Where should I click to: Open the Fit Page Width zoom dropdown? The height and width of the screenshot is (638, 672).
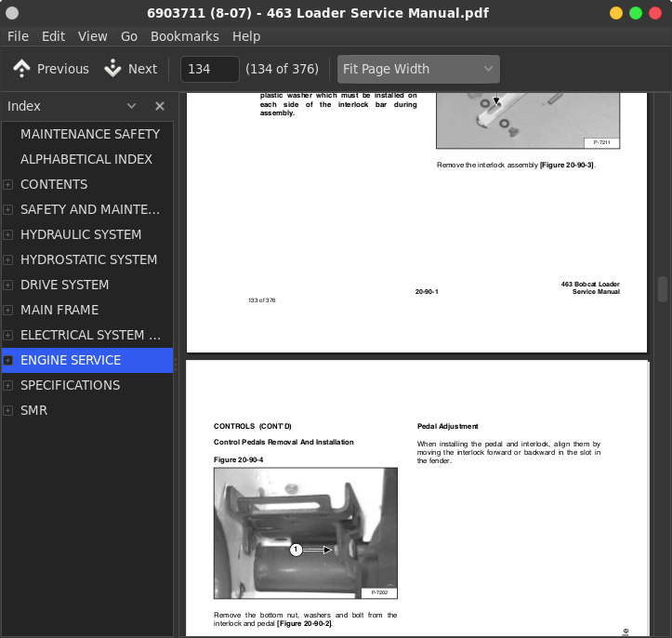pyautogui.click(x=418, y=69)
